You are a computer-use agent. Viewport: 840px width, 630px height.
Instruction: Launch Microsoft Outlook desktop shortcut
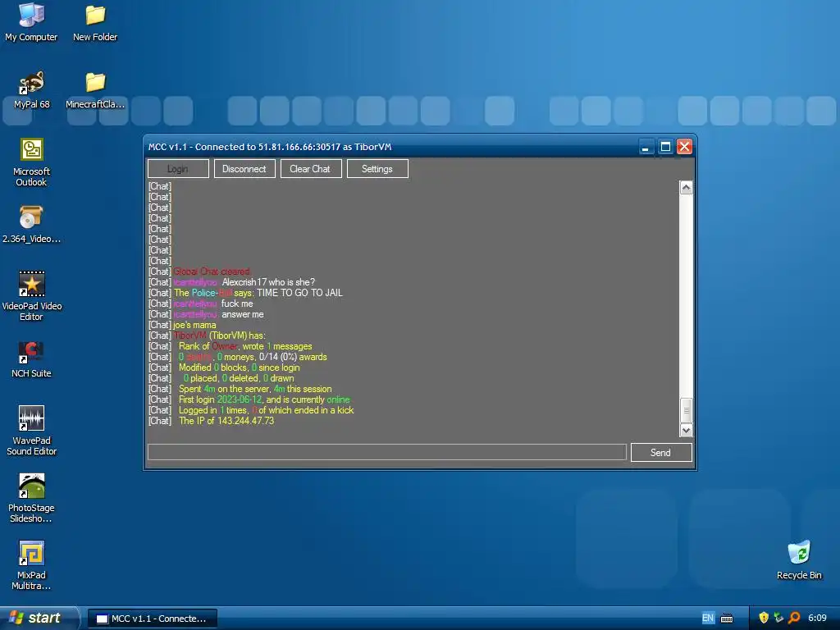(32, 162)
